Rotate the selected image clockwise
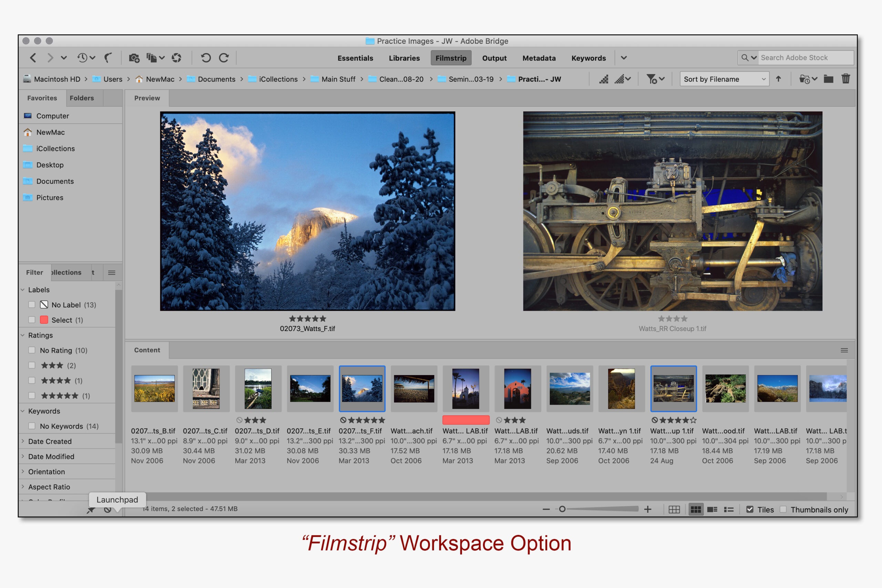Image resolution: width=882 pixels, height=588 pixels. [x=224, y=58]
